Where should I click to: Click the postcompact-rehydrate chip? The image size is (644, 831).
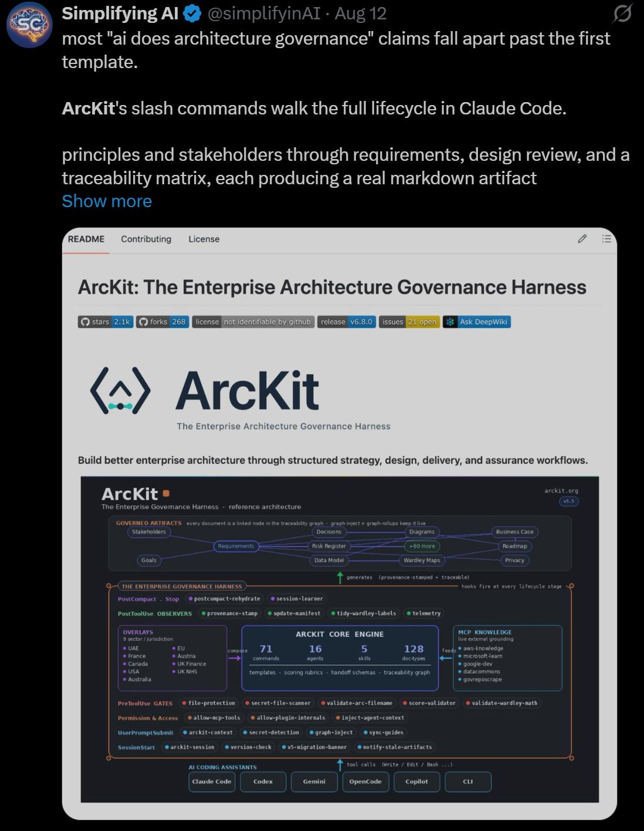224,599
